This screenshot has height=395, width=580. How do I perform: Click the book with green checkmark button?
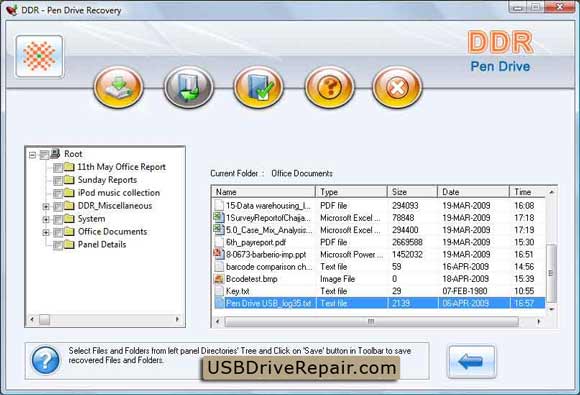[x=259, y=87]
